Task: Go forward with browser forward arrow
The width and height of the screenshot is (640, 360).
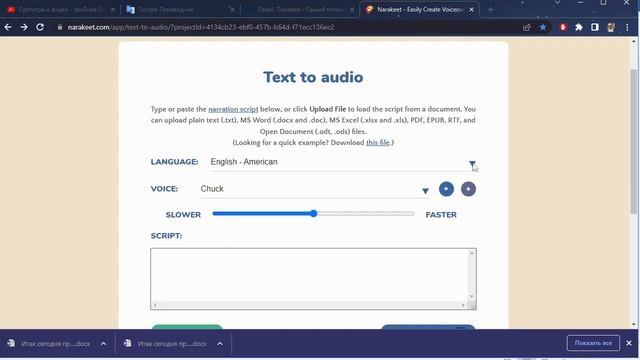Action: point(24,27)
